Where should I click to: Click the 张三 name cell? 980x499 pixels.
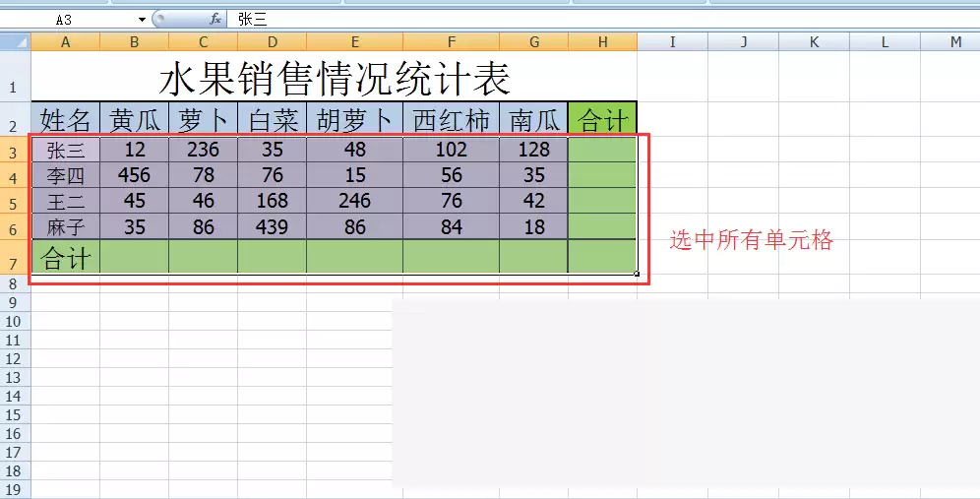pyautogui.click(x=66, y=150)
